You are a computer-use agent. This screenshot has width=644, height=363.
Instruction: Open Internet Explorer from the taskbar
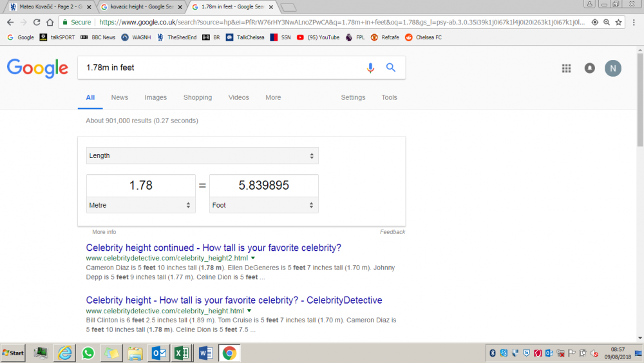click(64, 353)
